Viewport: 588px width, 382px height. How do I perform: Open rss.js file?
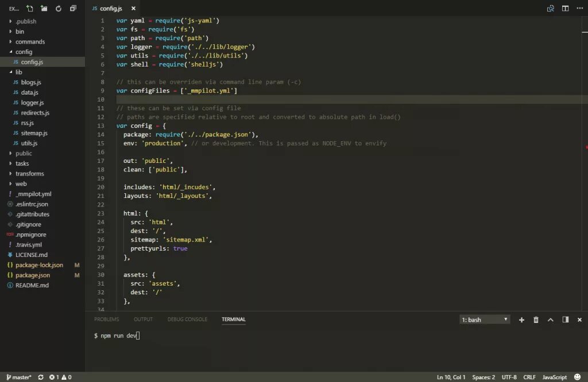pos(42,123)
